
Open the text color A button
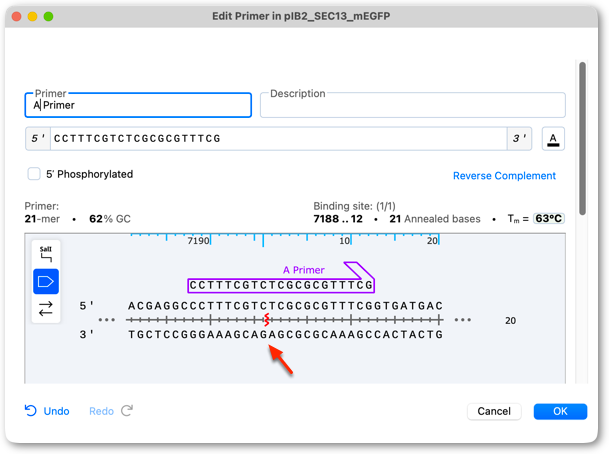coord(553,139)
